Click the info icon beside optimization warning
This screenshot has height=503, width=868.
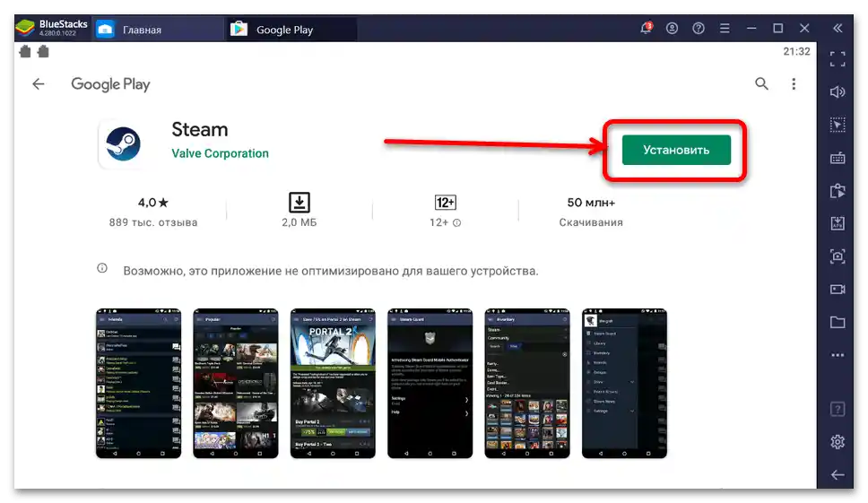pos(102,268)
